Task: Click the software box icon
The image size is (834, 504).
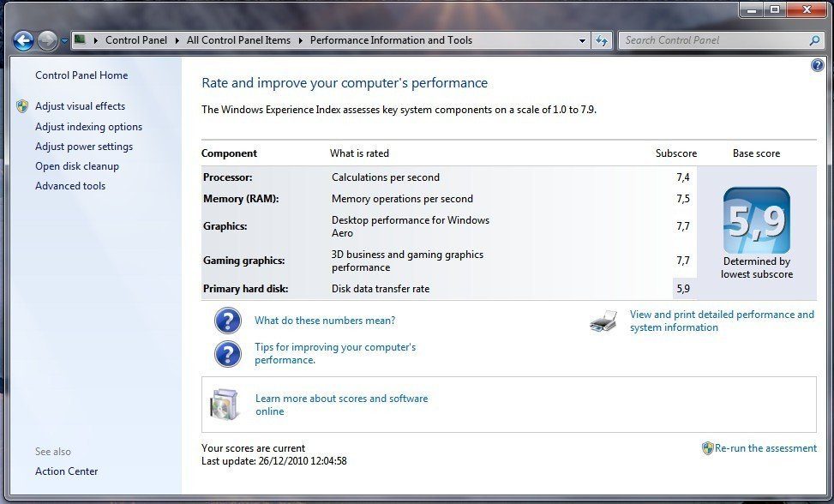Action: [x=224, y=405]
